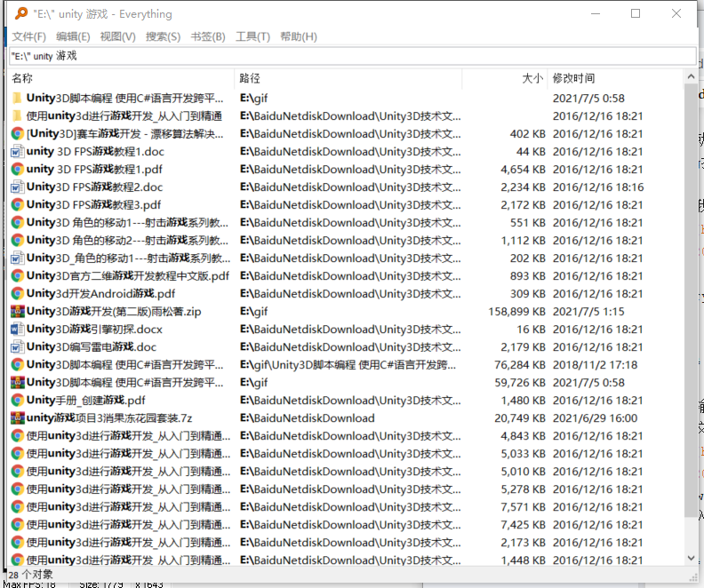Screen dimensions: 704x588
Task: Click the vertical scrollbar thumb
Action: [691, 300]
